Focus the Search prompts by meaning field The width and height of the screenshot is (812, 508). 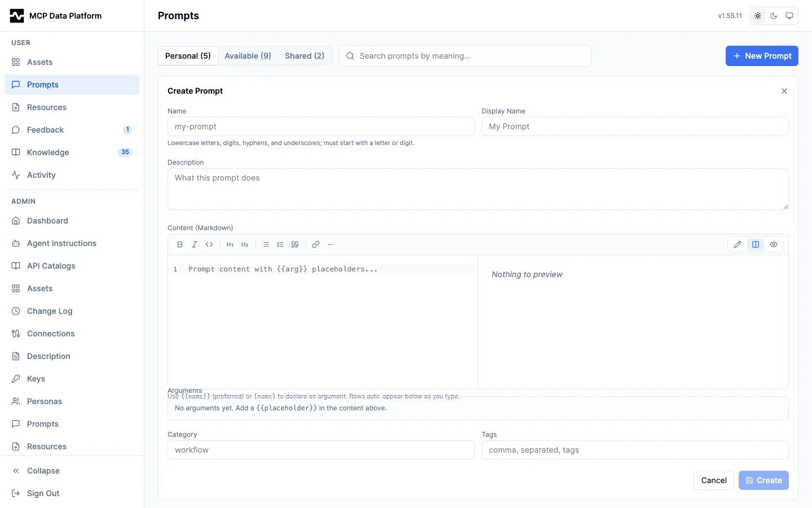(465, 56)
